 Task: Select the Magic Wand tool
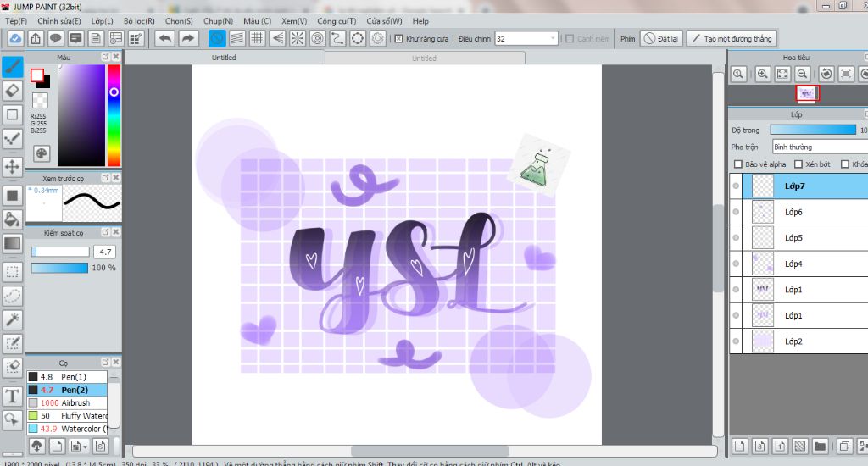(12, 319)
